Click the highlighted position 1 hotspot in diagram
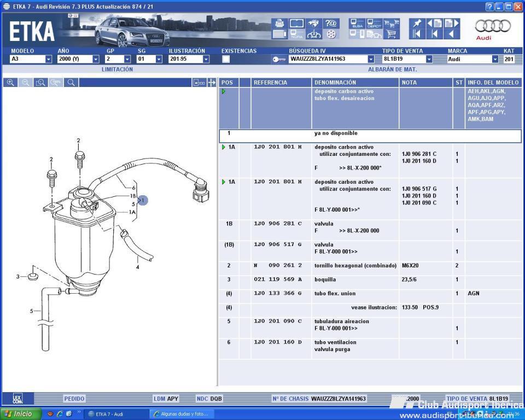 [142, 200]
